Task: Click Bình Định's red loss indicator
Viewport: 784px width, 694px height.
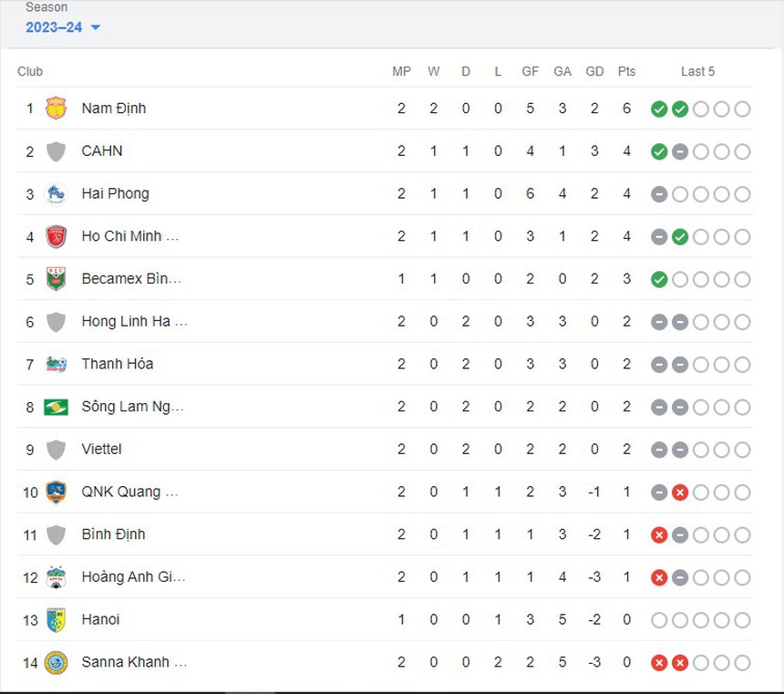Action: coord(659,534)
